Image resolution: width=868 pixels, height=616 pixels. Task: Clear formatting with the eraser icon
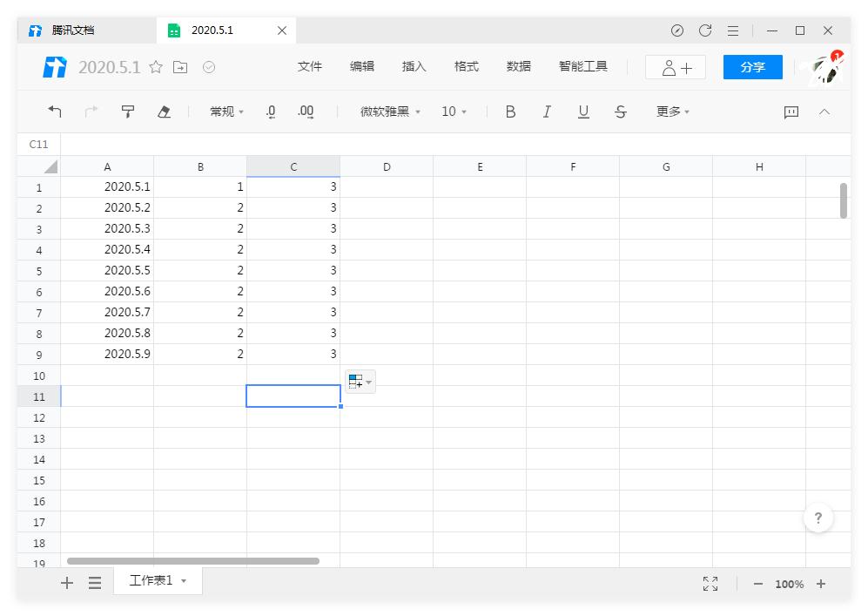point(164,112)
